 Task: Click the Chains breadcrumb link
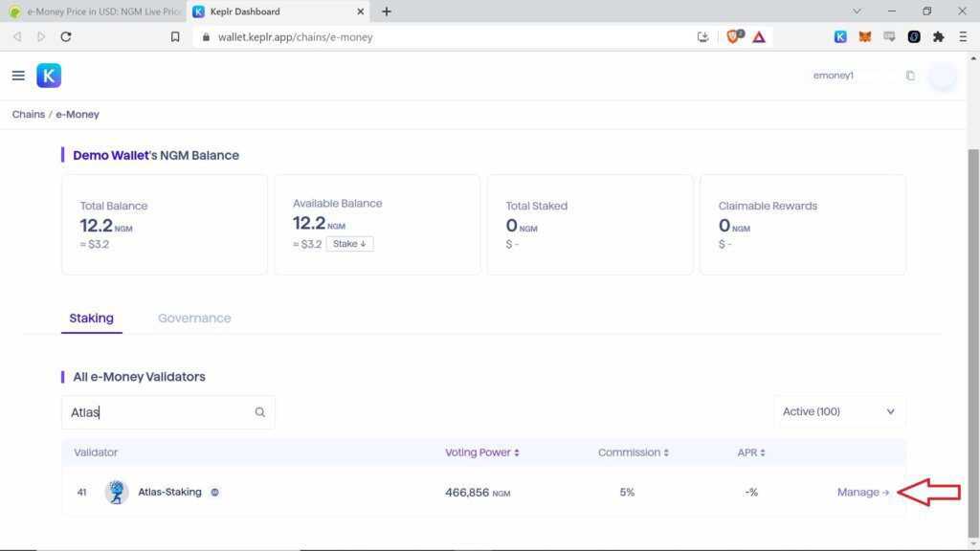[28, 115]
